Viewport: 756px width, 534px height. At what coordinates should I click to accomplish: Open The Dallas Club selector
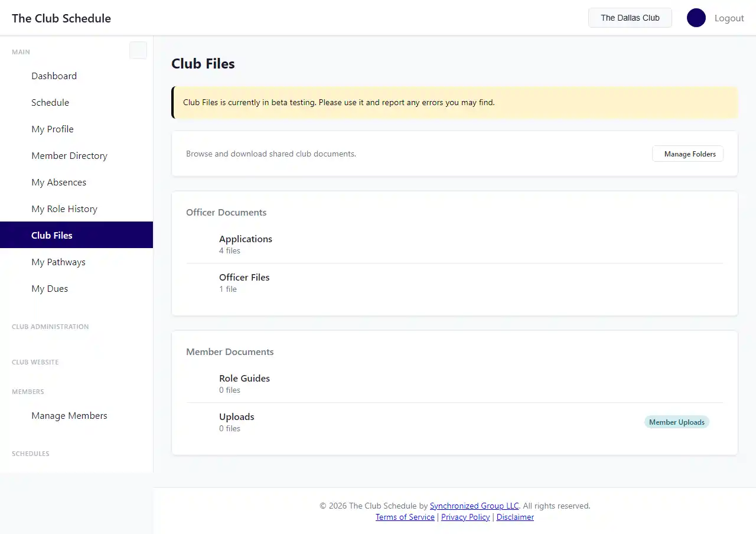(630, 18)
